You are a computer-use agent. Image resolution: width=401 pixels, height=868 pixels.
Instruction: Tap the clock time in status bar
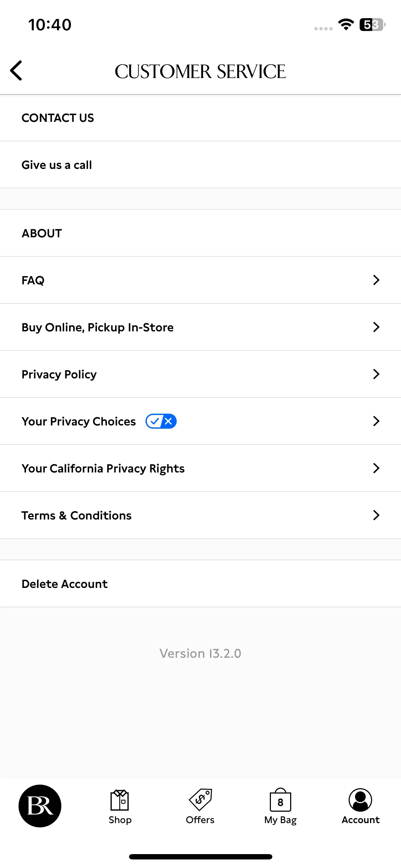coord(50,25)
